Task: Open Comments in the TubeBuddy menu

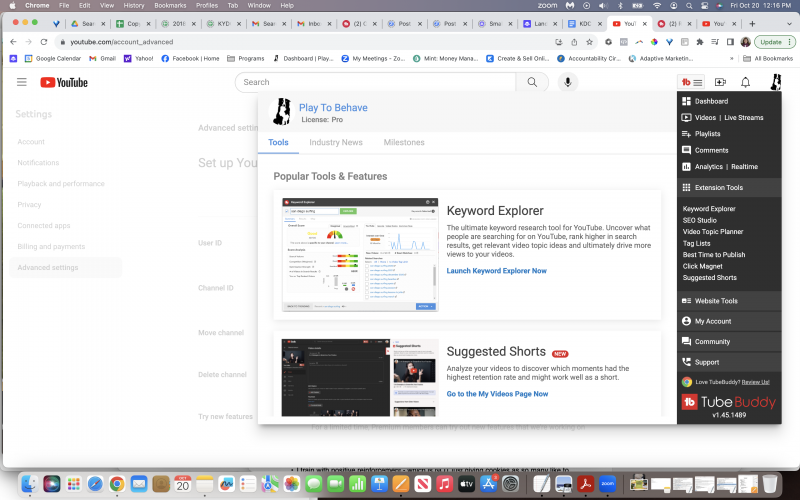Action: tap(711, 150)
